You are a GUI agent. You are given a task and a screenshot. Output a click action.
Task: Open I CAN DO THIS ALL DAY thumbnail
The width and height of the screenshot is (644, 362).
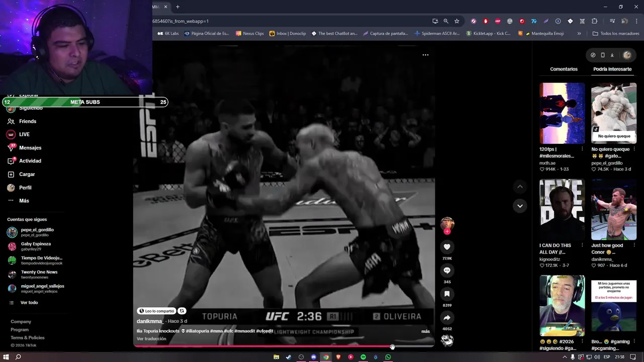(562, 209)
